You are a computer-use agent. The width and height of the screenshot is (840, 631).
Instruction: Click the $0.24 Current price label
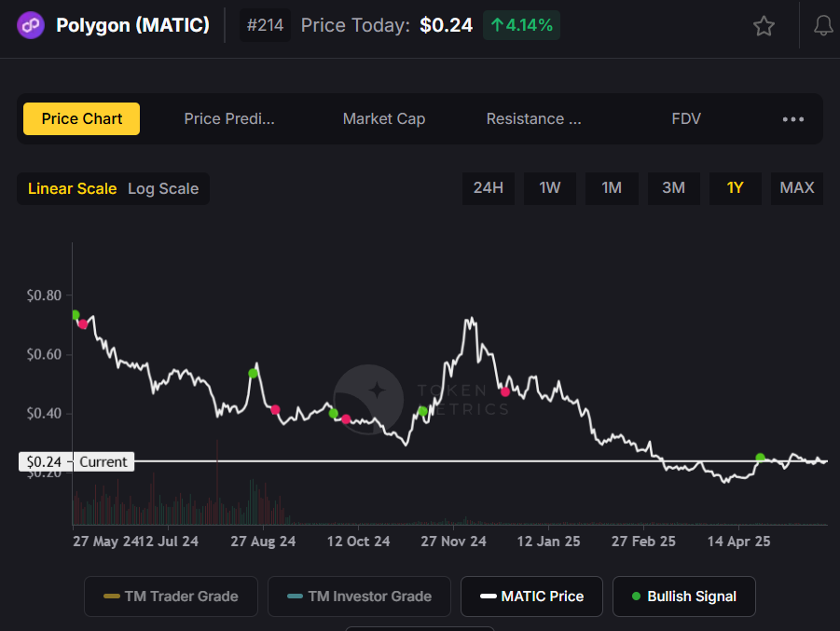(x=76, y=461)
